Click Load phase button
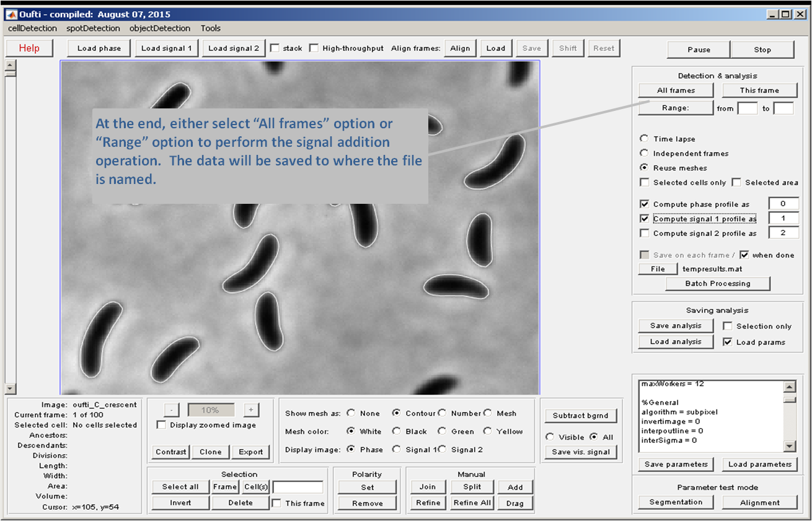812x521 pixels. (99, 48)
